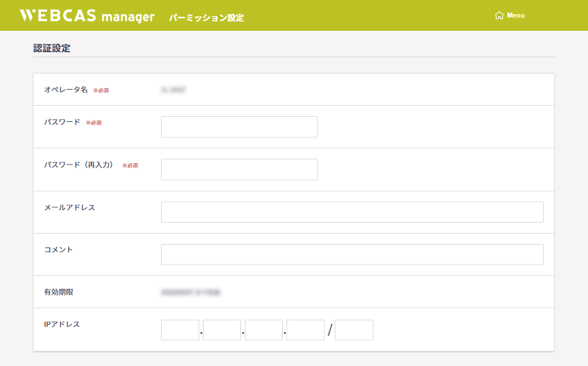Viewport: 588px width, 366px height.
Task: Click the 有効期限 label
Action: (x=59, y=292)
